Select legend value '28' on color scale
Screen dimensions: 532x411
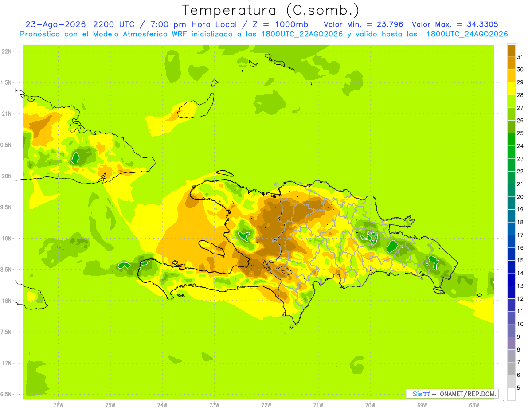[520, 95]
